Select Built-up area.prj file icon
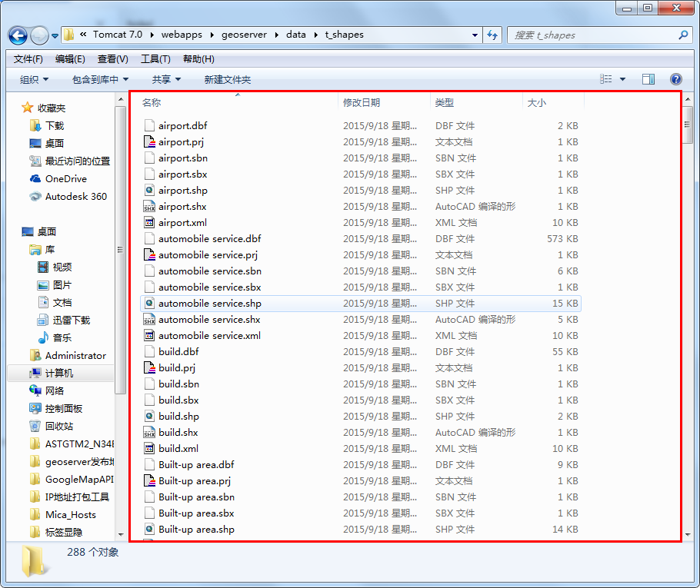 [149, 481]
